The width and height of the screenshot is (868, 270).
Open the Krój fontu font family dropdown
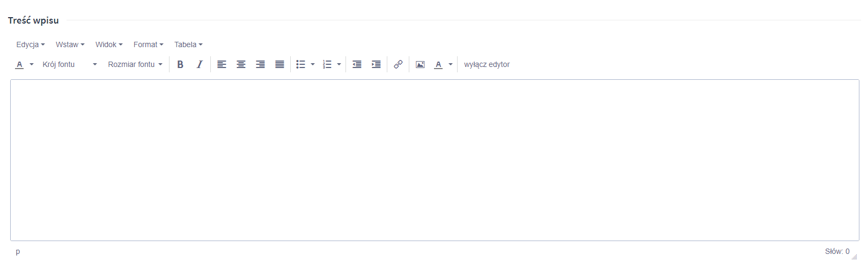[70, 64]
